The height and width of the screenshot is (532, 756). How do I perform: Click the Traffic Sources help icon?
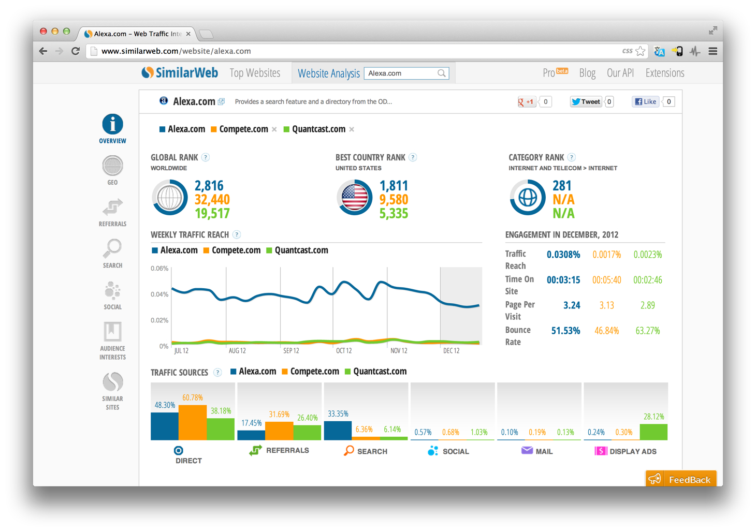click(x=218, y=373)
